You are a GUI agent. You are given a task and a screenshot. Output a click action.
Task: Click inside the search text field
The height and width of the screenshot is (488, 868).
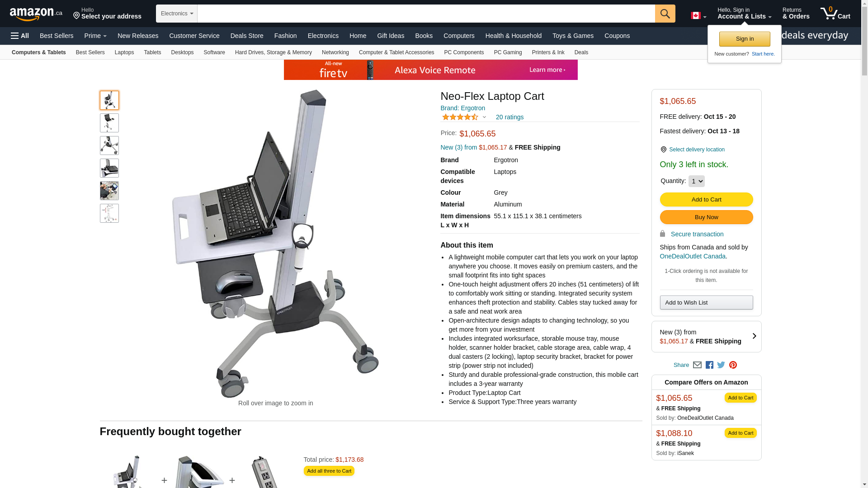(x=426, y=14)
